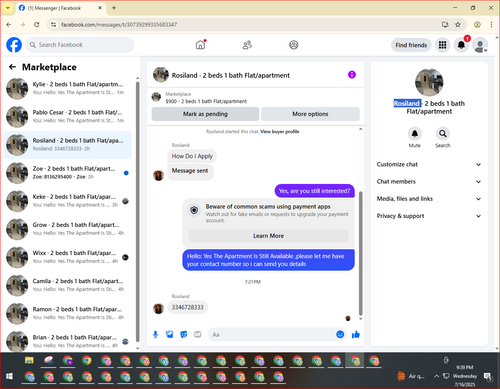Click the 'Yes, are you still interested?' message
Viewport: 500px width, 389px height.
pyautogui.click(x=314, y=191)
